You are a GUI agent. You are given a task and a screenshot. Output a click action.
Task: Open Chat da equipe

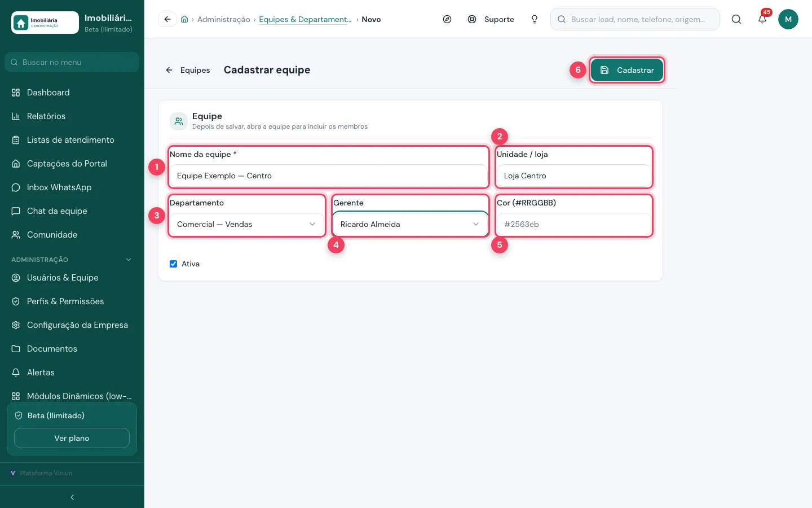click(x=72, y=211)
